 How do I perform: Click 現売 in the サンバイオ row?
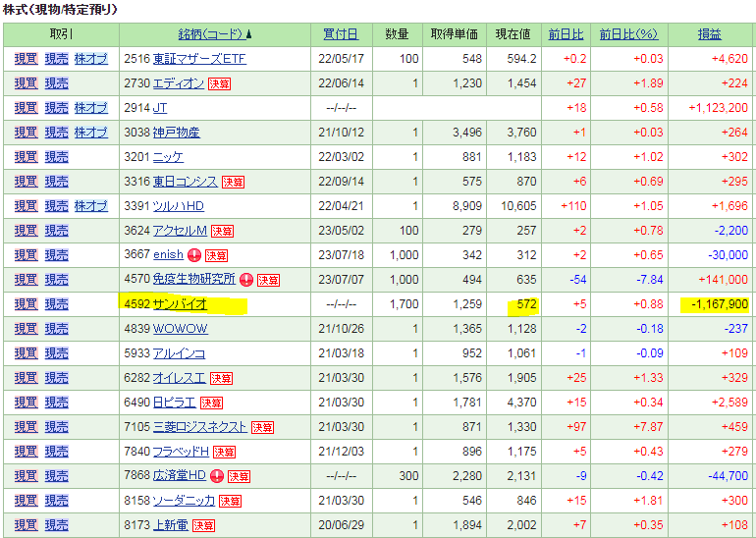[x=56, y=304]
